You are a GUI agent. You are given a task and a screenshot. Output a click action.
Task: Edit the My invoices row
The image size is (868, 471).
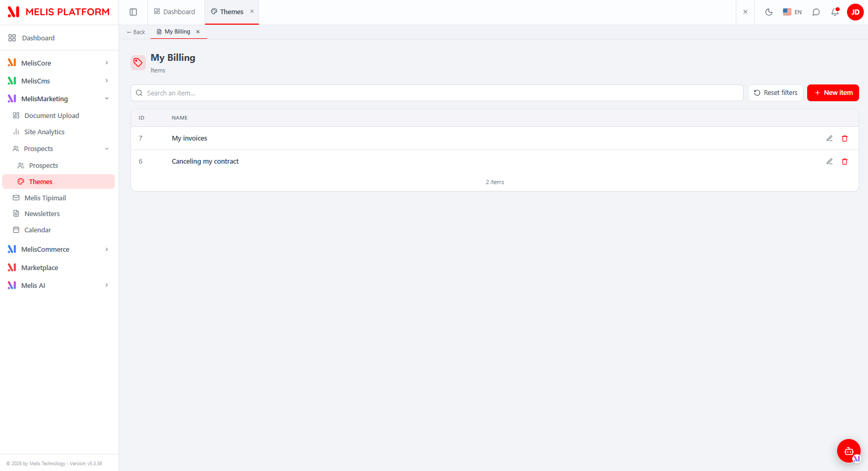tap(830, 138)
